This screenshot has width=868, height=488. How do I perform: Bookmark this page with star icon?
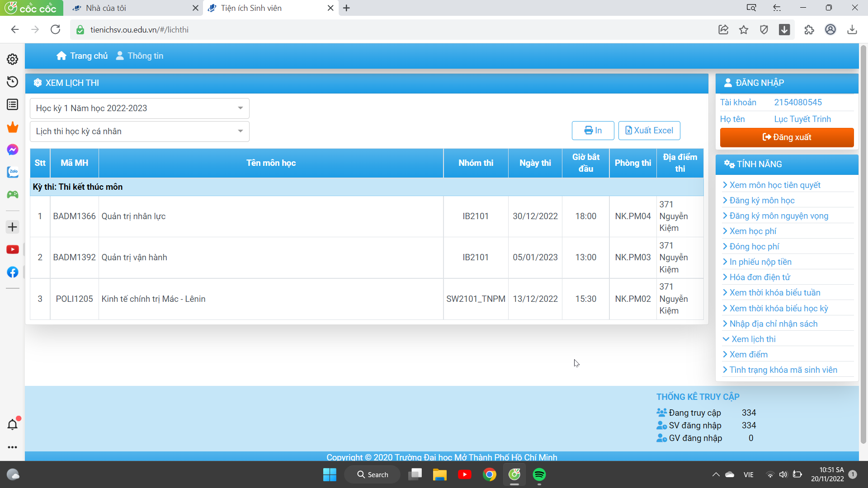(x=744, y=30)
